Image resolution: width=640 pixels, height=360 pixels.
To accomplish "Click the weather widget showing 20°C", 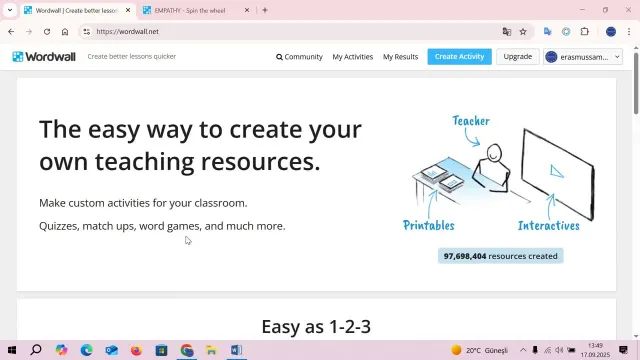I will pyautogui.click(x=480, y=350).
